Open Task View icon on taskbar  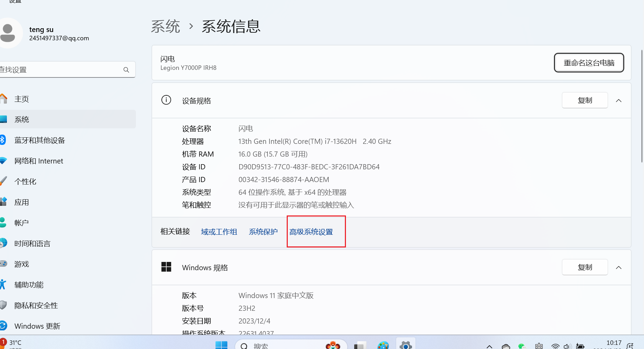point(360,345)
